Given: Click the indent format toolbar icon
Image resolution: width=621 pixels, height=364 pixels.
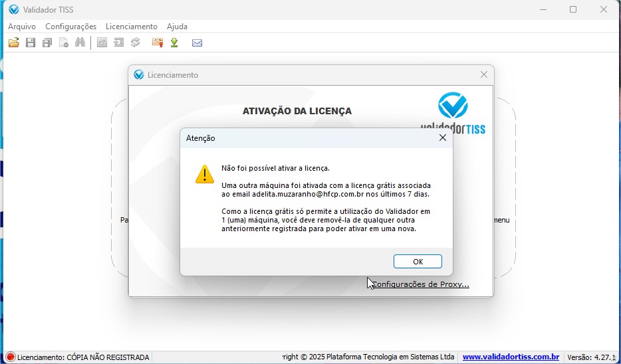Looking at the screenshot, I should (x=118, y=43).
